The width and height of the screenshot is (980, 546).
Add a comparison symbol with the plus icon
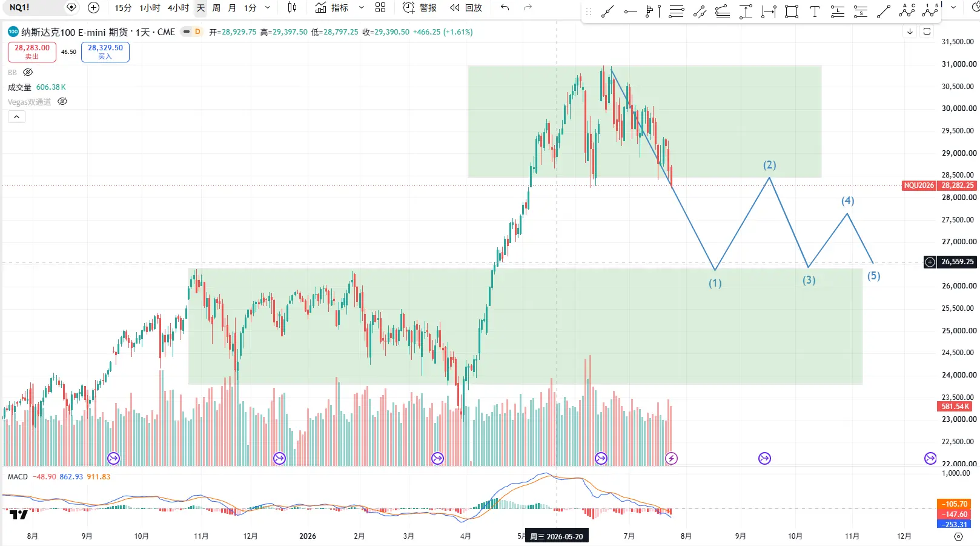[93, 8]
